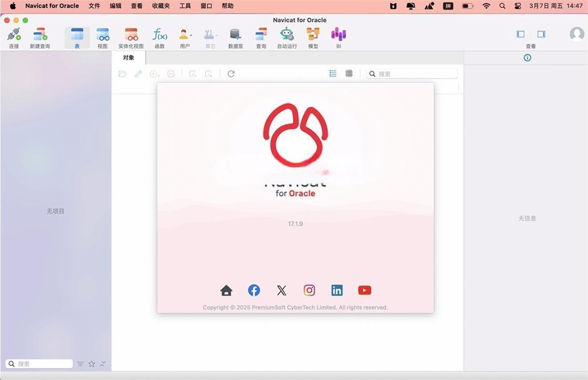
Task: Open the LinkedIn link icon
Action: tap(337, 291)
